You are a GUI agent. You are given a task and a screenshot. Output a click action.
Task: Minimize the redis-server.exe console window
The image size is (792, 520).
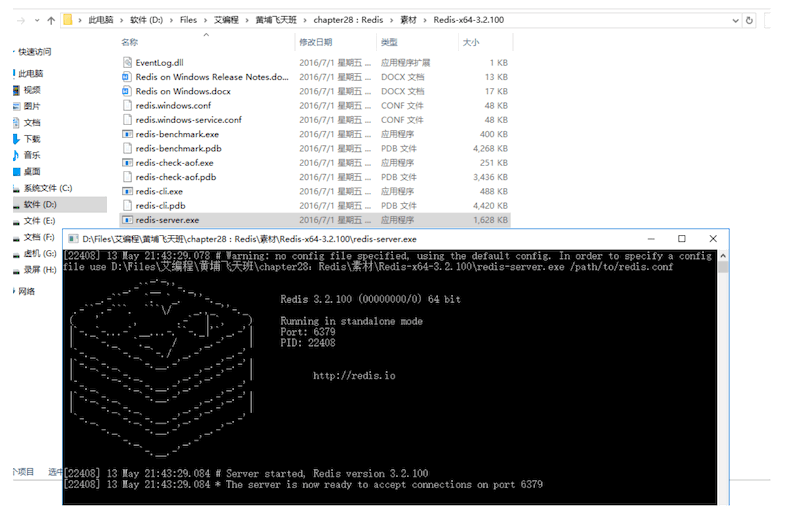651,239
